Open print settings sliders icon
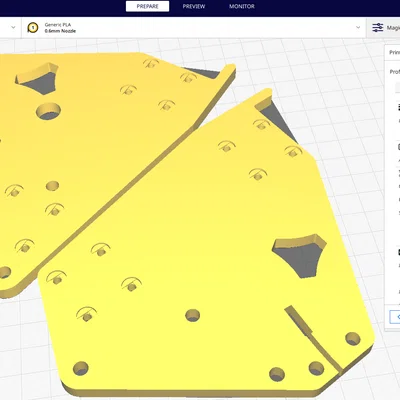 coord(378,28)
